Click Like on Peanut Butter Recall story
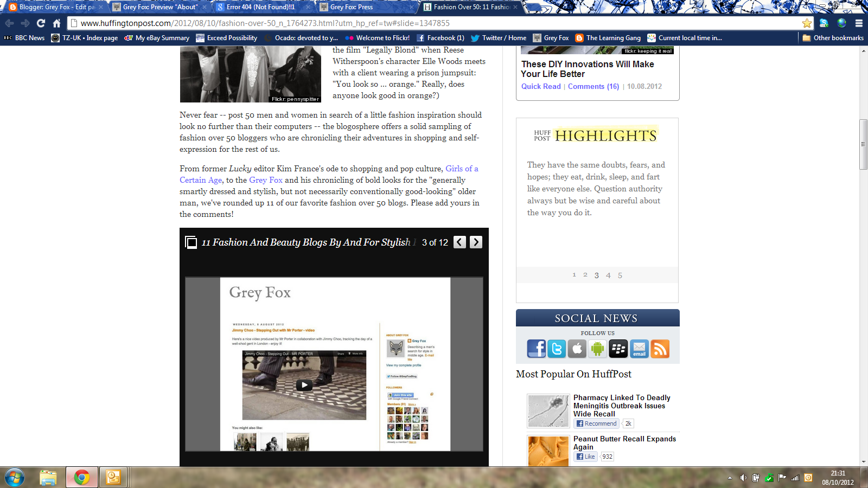 coord(586,457)
